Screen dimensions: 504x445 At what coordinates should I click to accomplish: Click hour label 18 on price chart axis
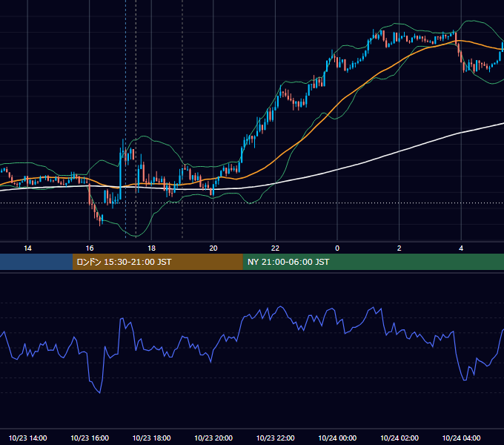[151, 248]
